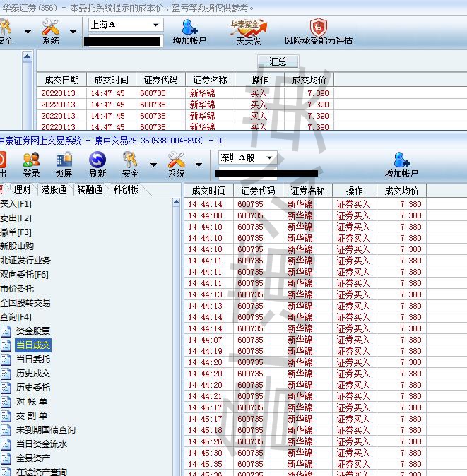Select the 14:45:30 trade row
Image resolution: width=467 pixels, height=476 pixels.
pos(305,453)
